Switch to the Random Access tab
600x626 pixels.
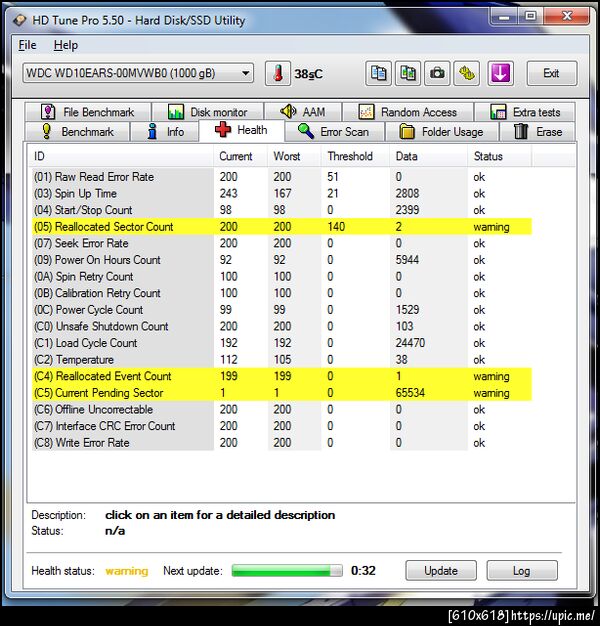[408, 112]
